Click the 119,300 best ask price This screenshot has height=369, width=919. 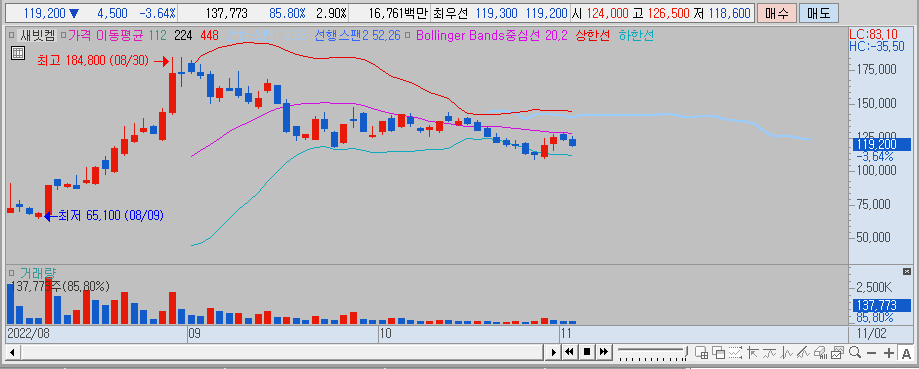point(496,13)
